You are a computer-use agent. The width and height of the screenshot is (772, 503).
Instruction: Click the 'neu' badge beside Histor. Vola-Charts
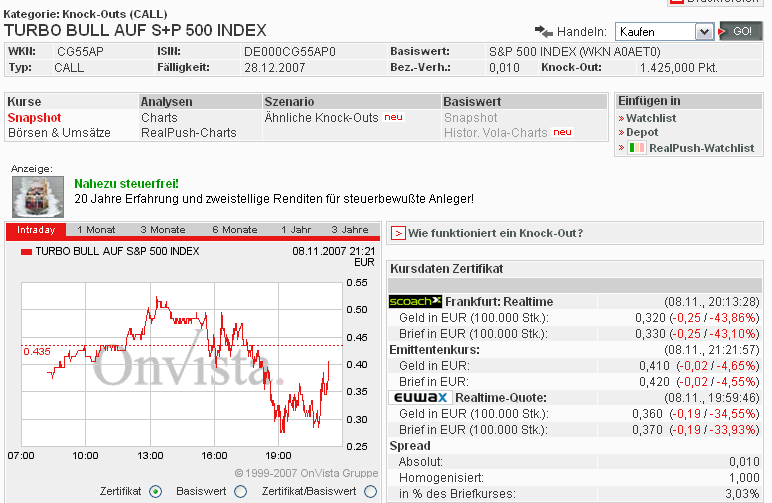click(x=562, y=133)
